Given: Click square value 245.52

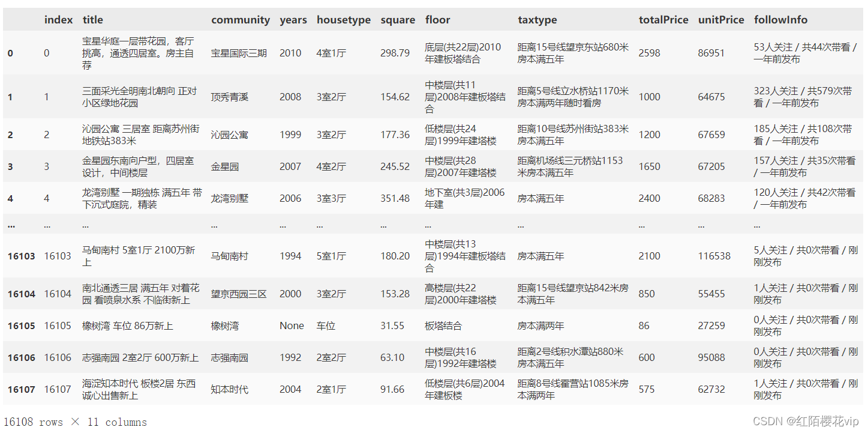Looking at the screenshot, I should (395, 166).
